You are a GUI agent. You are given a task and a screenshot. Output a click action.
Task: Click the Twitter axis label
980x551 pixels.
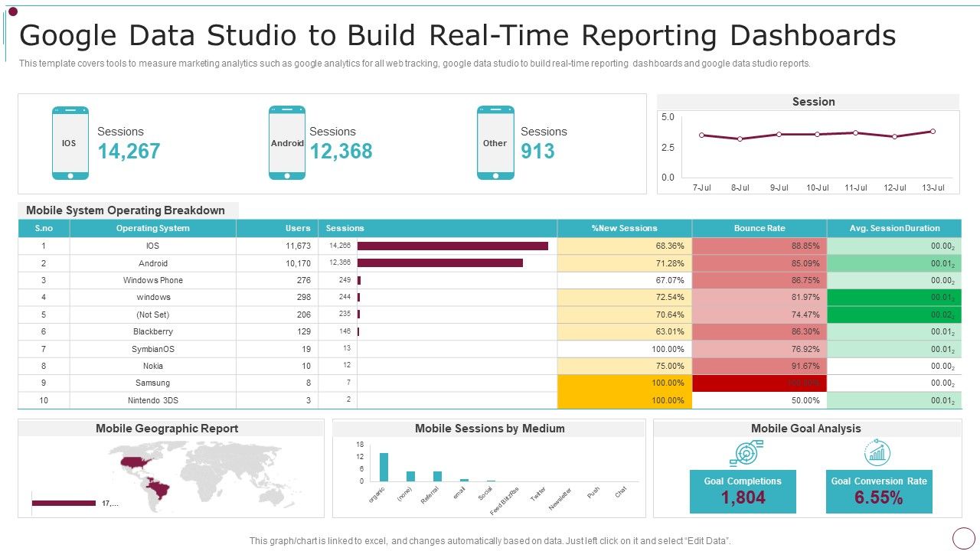[538, 492]
